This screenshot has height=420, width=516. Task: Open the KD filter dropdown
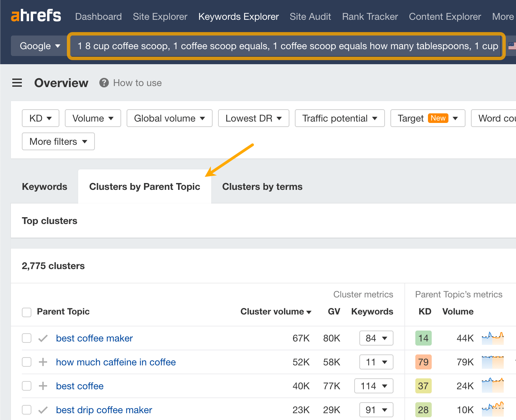[40, 118]
